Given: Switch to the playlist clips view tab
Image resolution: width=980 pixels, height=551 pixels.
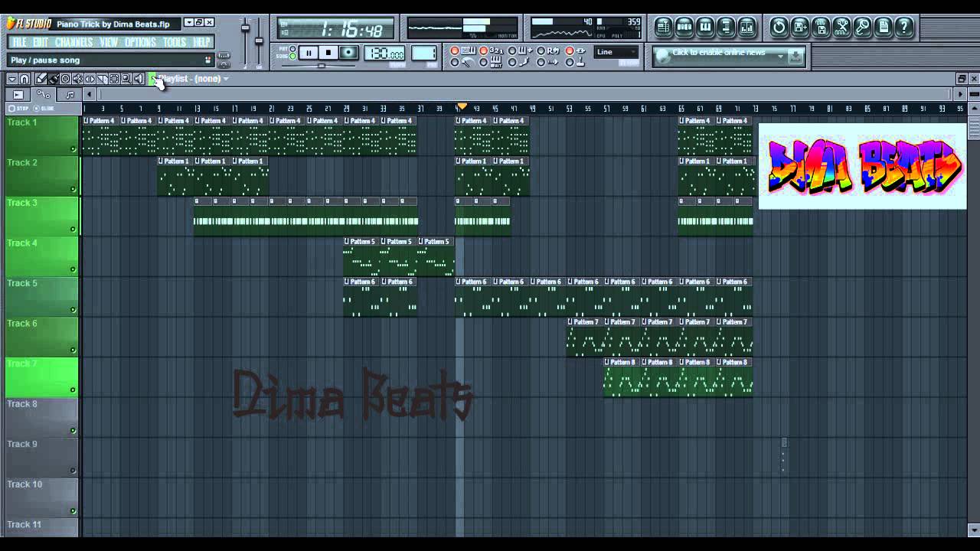Looking at the screenshot, I should pyautogui.click(x=18, y=95).
